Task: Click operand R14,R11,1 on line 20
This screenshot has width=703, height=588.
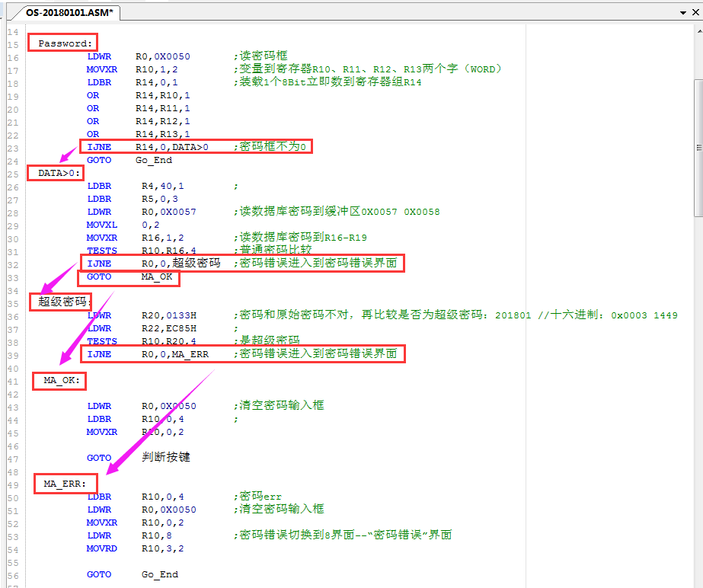Action: pyautogui.click(x=163, y=109)
